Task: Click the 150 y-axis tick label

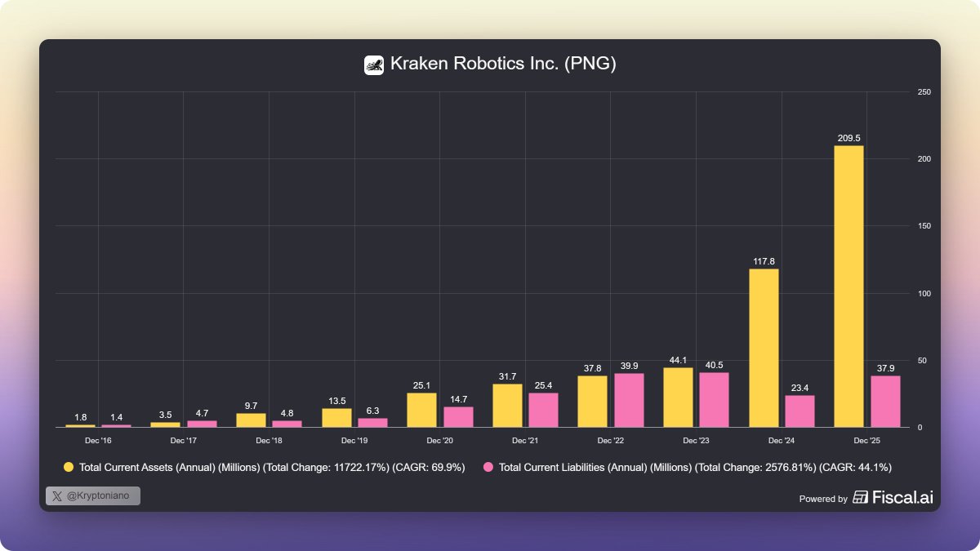Action: click(924, 226)
